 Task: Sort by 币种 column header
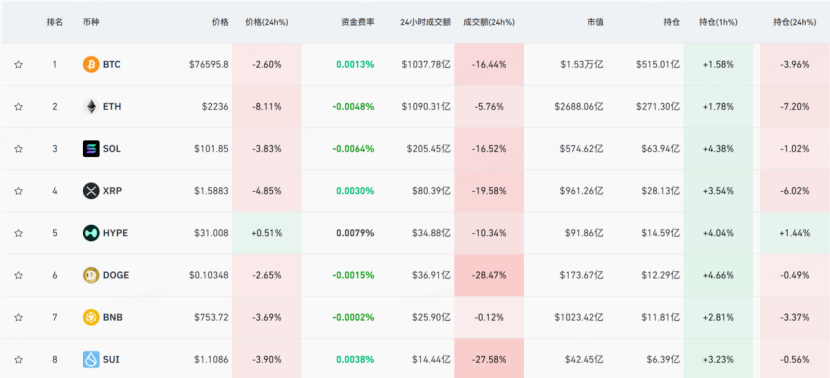point(91,22)
